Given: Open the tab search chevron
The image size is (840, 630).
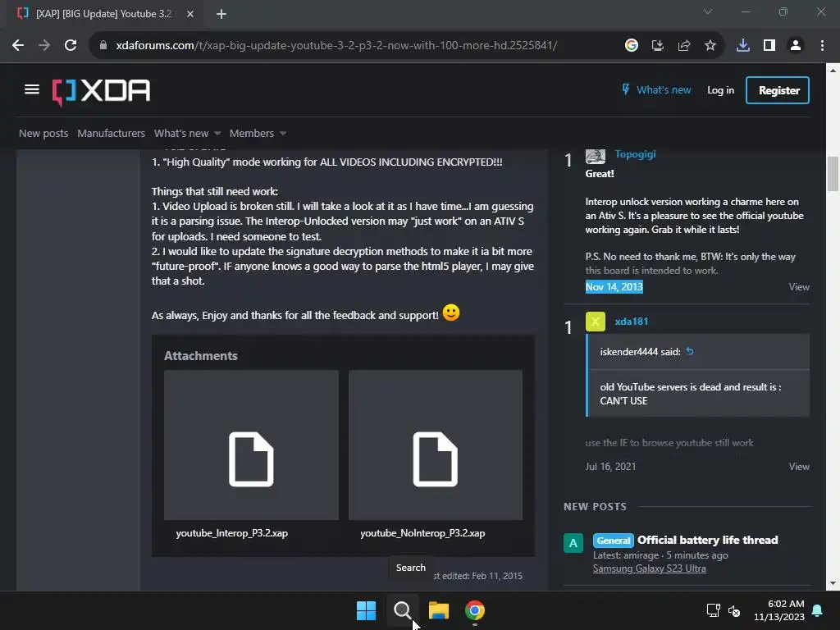Looking at the screenshot, I should coord(708,11).
